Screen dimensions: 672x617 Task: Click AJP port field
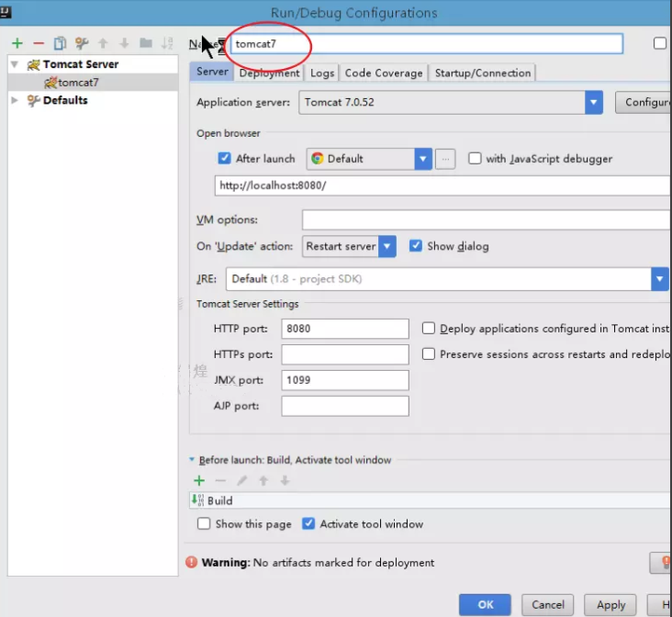click(345, 406)
